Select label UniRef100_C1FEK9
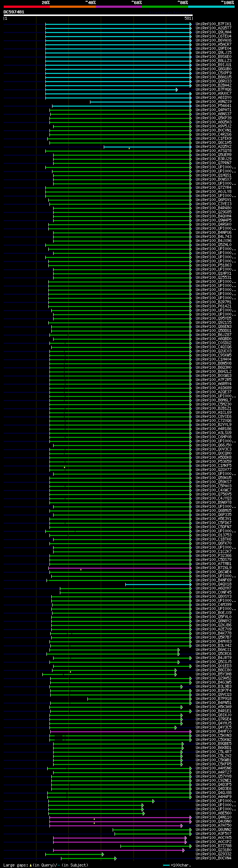The height and width of the screenshot is (868, 238). click(x=213, y=139)
